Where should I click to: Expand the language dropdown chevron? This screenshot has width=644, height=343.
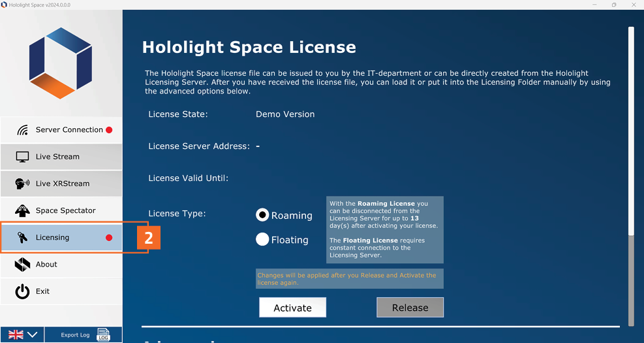tap(32, 335)
